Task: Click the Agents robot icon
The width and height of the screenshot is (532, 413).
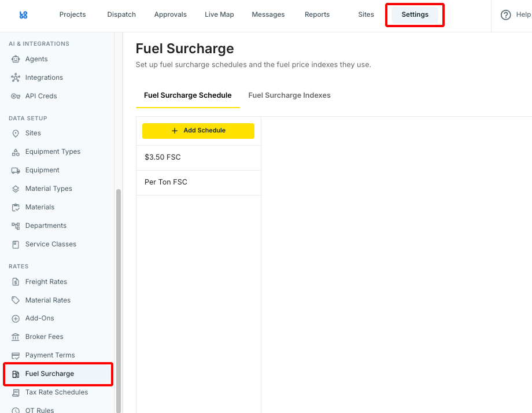Action: tap(16, 59)
